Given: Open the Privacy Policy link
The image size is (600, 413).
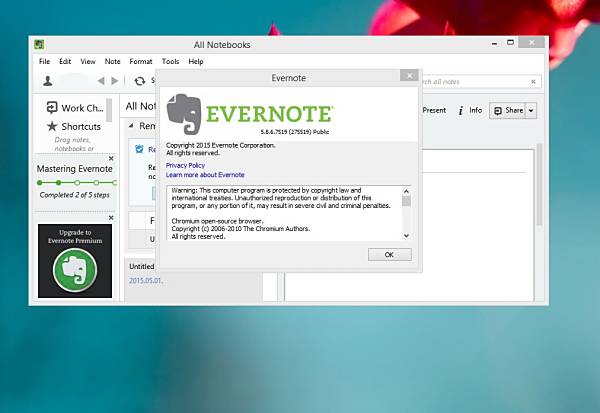Looking at the screenshot, I should pos(186,165).
